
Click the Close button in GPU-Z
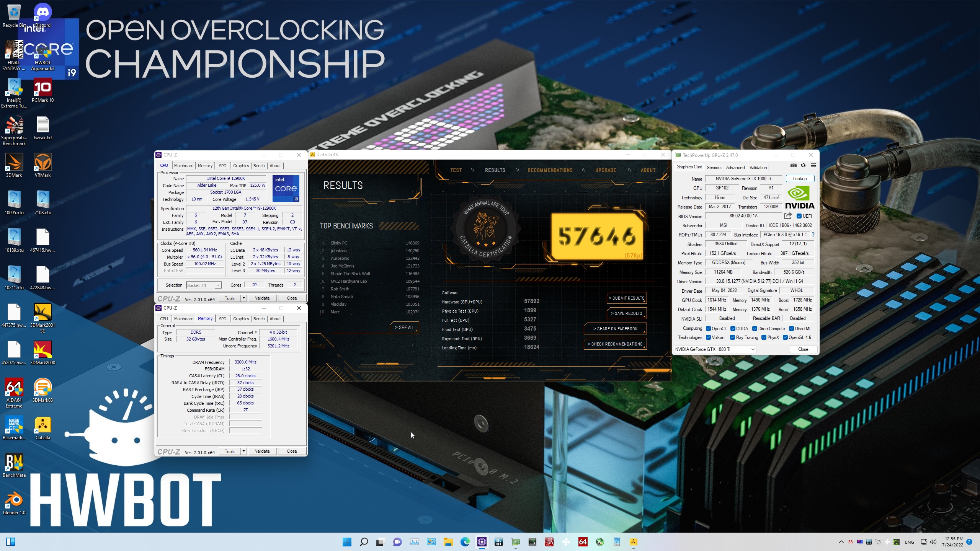tap(803, 349)
